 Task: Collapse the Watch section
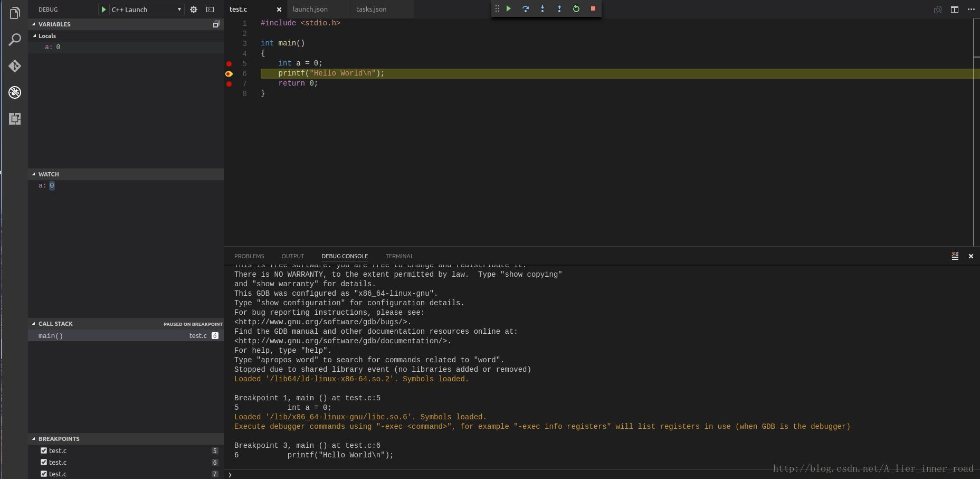coord(126,174)
